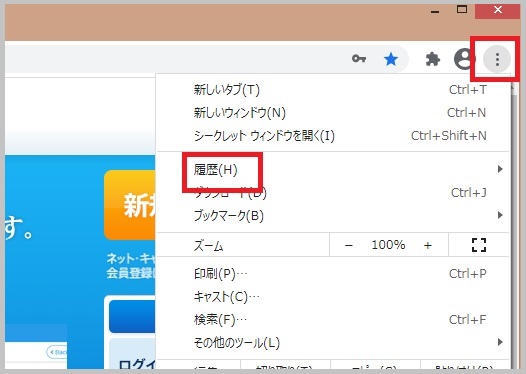Choose 印刷(P) menu item
Viewport: 526px width, 374px height.
pos(333,274)
